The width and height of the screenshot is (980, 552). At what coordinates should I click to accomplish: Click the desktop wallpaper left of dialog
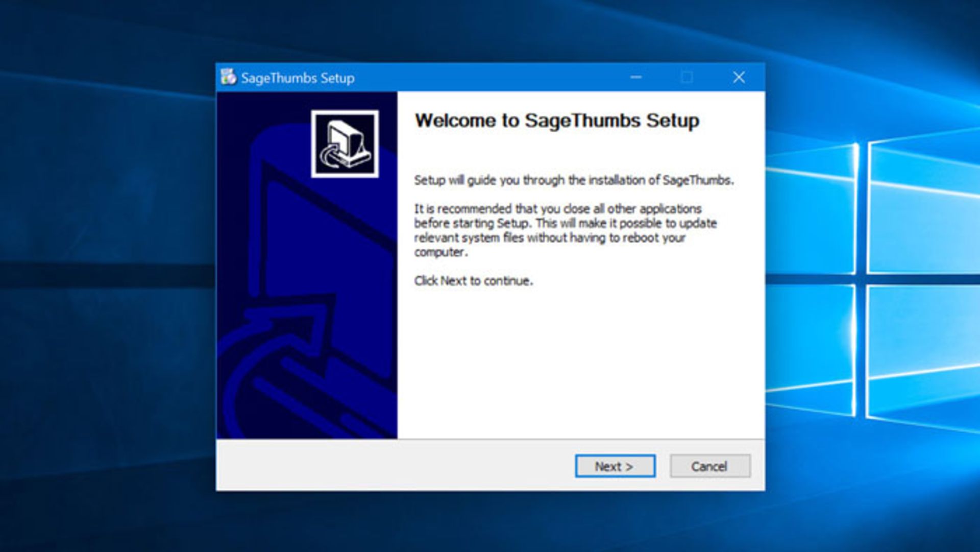point(107,276)
